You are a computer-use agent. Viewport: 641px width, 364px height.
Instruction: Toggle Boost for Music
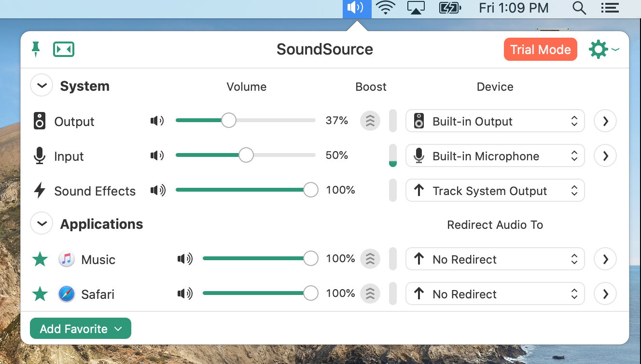(x=370, y=259)
